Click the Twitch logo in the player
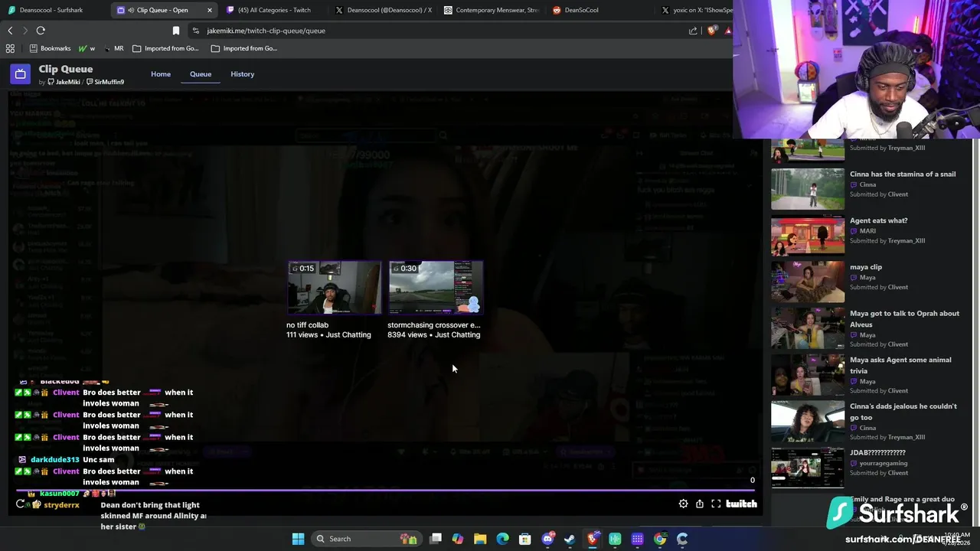 [x=741, y=504]
